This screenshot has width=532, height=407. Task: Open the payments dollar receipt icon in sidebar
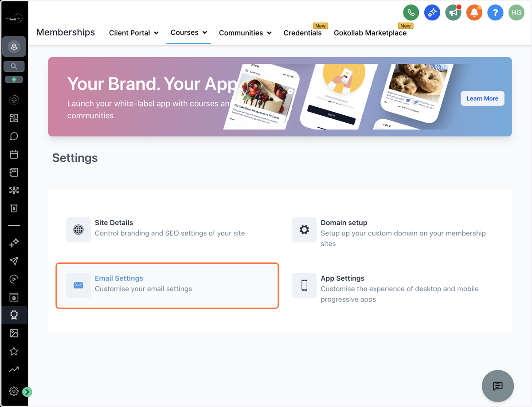[14, 208]
